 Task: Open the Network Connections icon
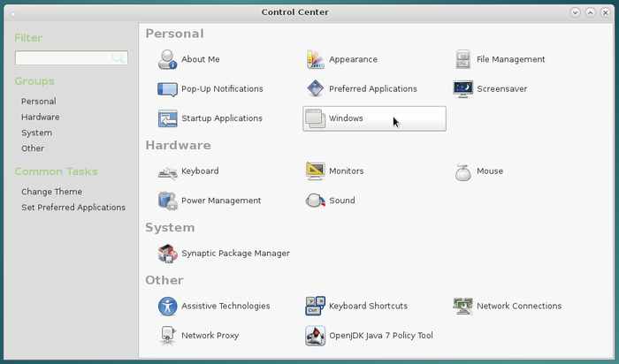462,307
